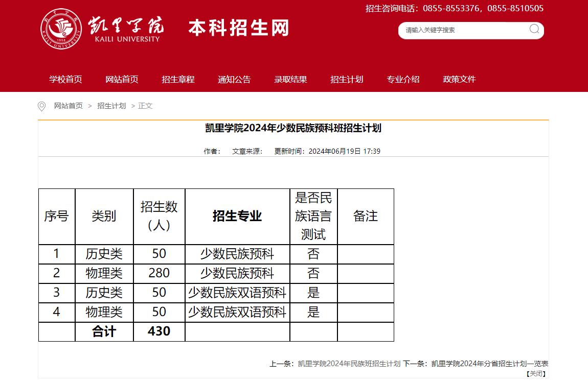Click the 招生专业 header cell
Screen dimensions: 588x383
[x=237, y=217]
